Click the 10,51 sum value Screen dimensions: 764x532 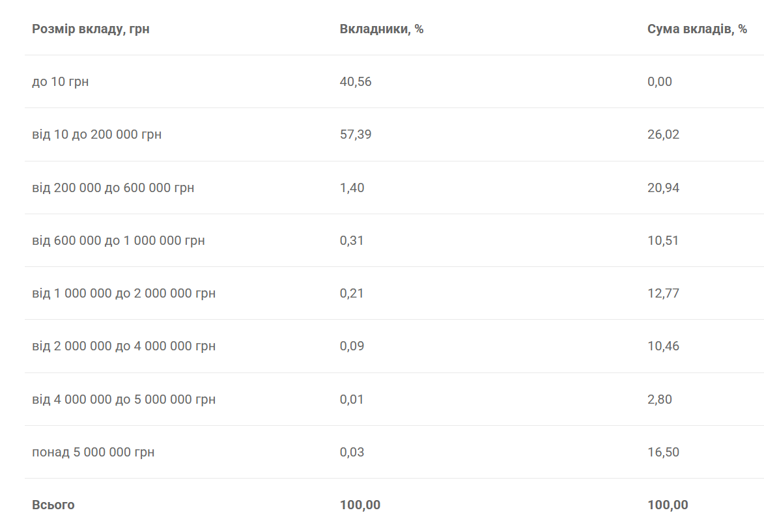tap(663, 241)
